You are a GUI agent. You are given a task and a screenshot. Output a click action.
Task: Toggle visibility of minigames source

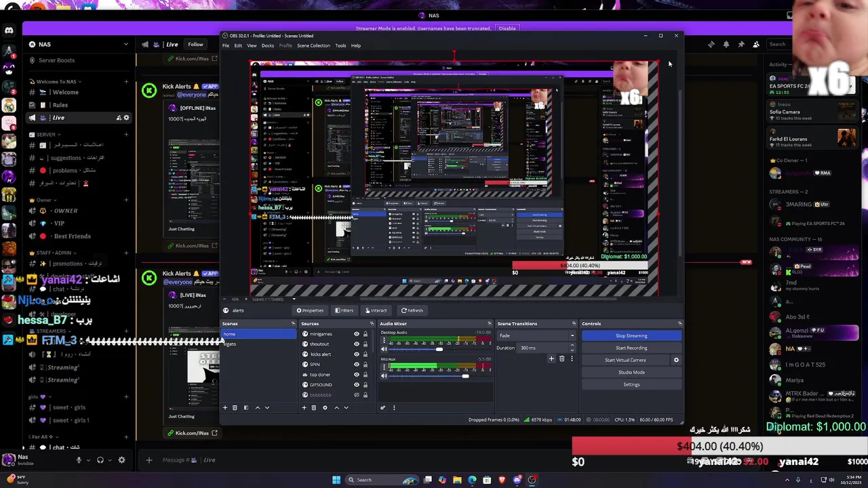[357, 334]
